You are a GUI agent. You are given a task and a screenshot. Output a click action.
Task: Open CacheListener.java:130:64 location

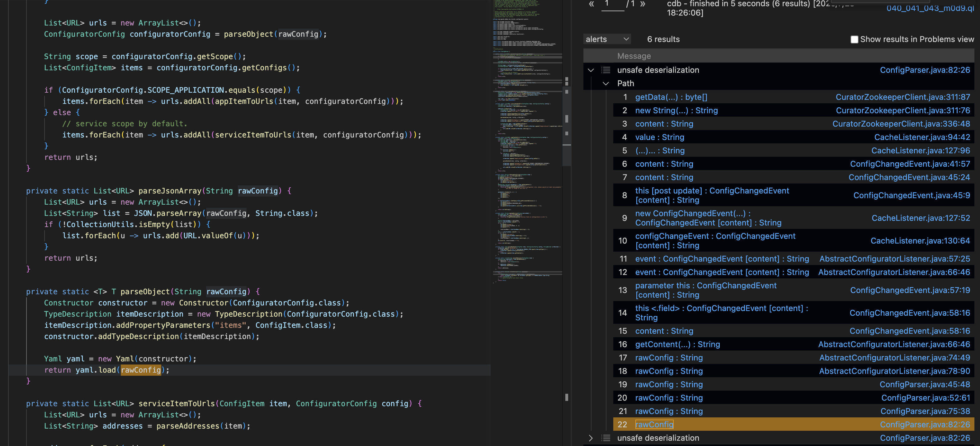tap(920, 241)
